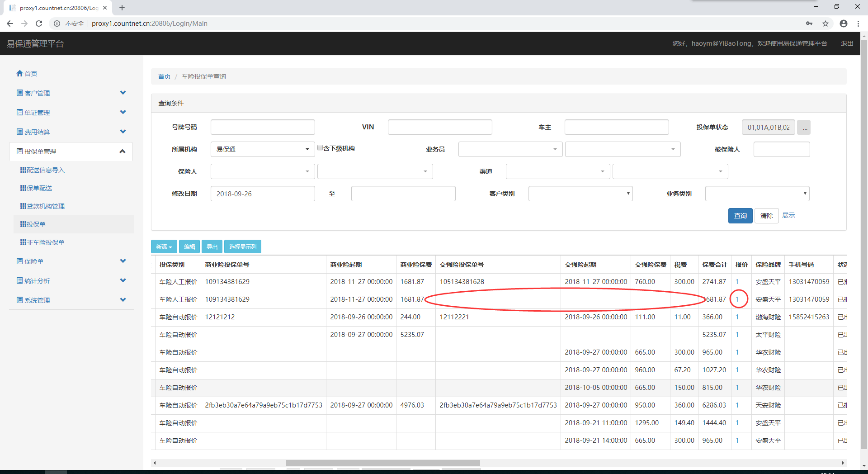Open the site security info icon
This screenshot has height=474, width=868.
tap(57, 24)
